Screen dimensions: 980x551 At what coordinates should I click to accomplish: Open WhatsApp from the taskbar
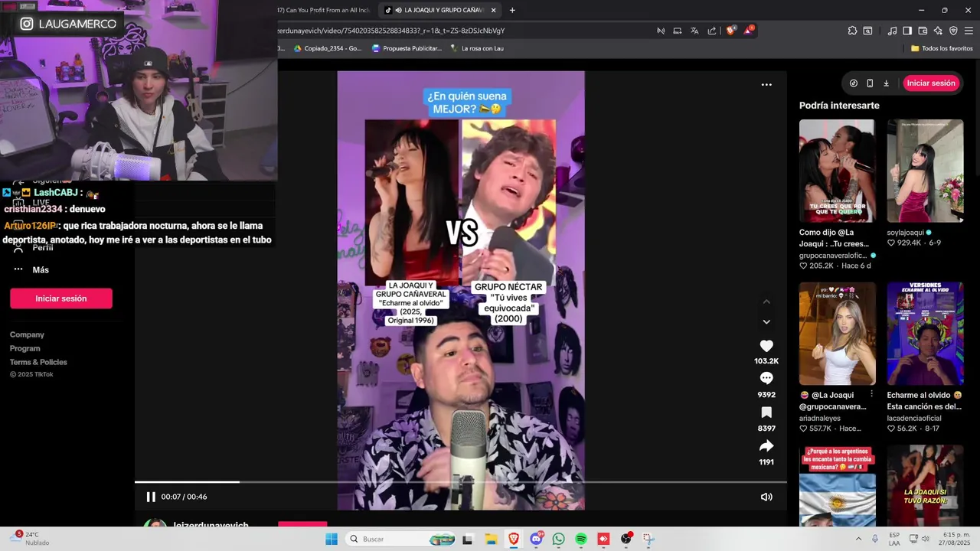tap(558, 539)
